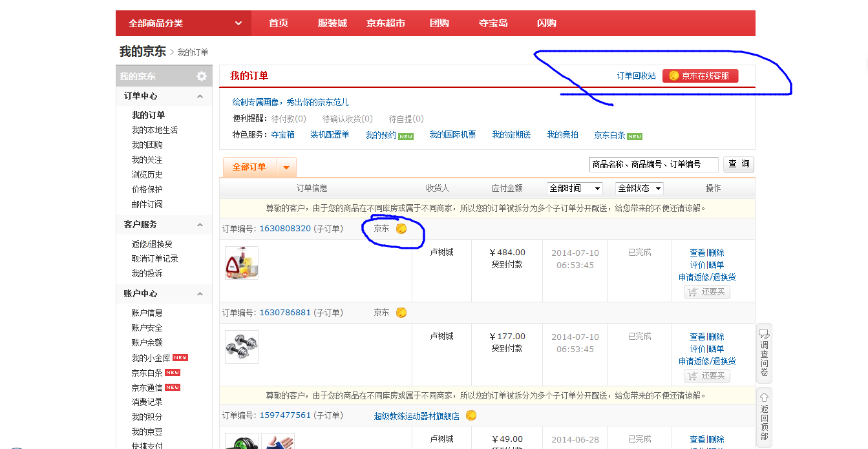Image resolution: width=868 pixels, height=449 pixels.
Task: Open 我的团购 in sidebar
Action: tap(147, 145)
